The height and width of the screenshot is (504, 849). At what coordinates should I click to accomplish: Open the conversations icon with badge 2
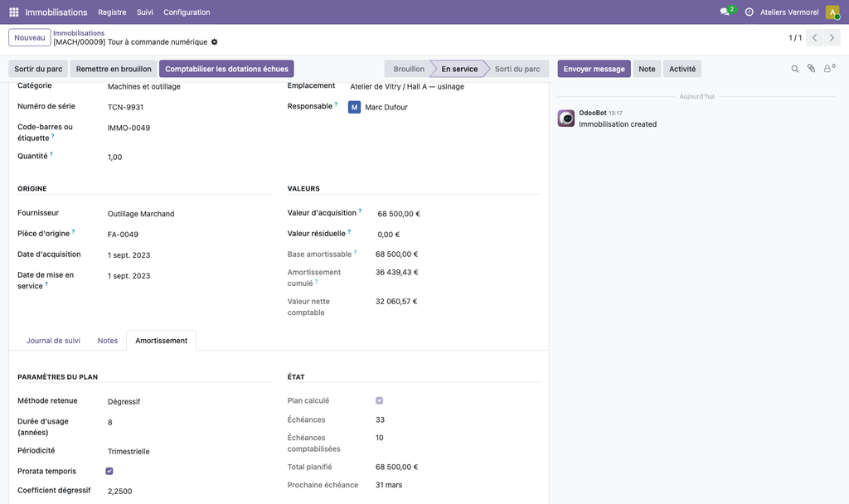coord(727,12)
